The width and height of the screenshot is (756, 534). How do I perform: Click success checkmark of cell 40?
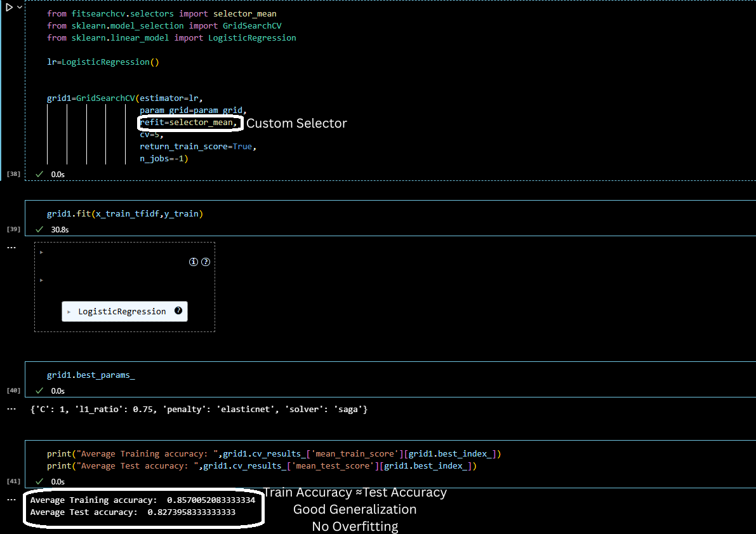(39, 390)
